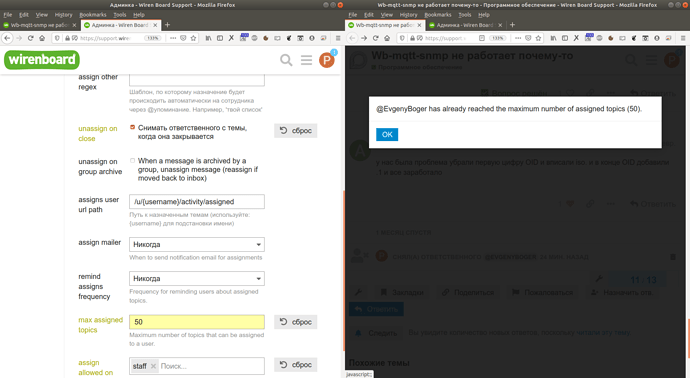This screenshot has width=690, height=378.
Task: Open the remind assigns frequency dropdown
Action: [x=197, y=279]
